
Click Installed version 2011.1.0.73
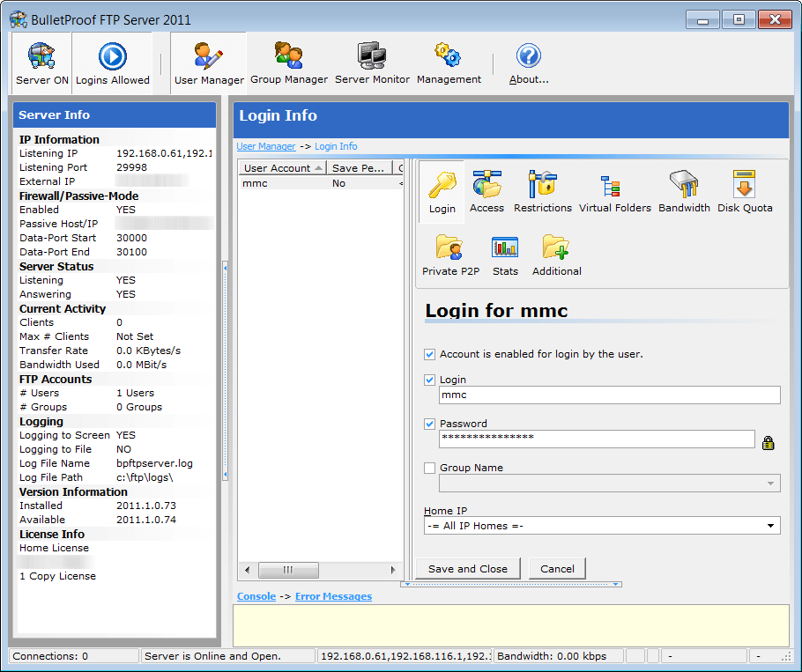tap(145, 506)
